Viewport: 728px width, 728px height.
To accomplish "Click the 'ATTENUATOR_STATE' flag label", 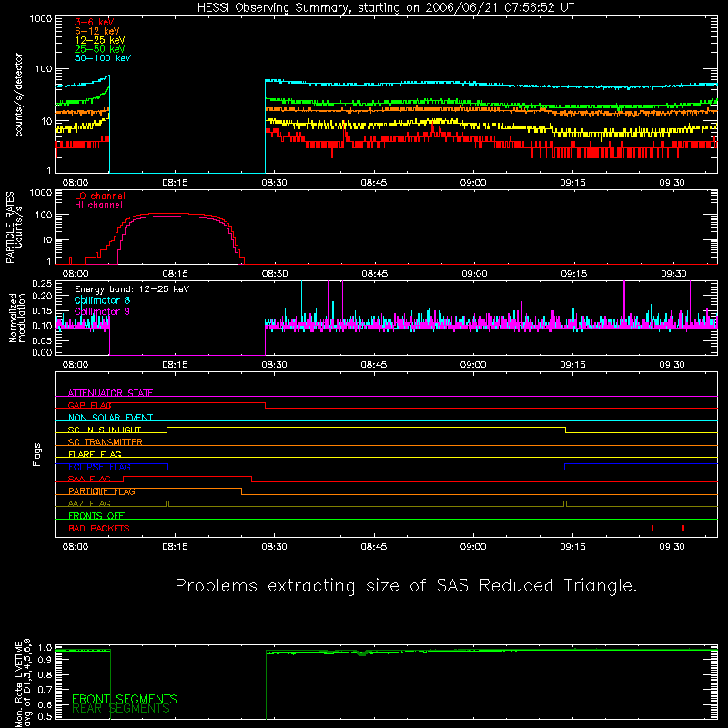I will click(110, 393).
